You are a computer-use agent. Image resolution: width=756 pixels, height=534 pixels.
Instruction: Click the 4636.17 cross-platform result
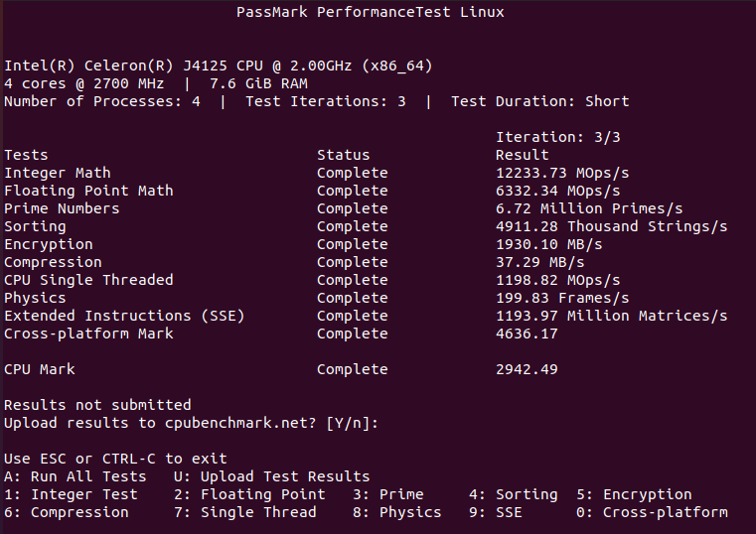coord(527,334)
